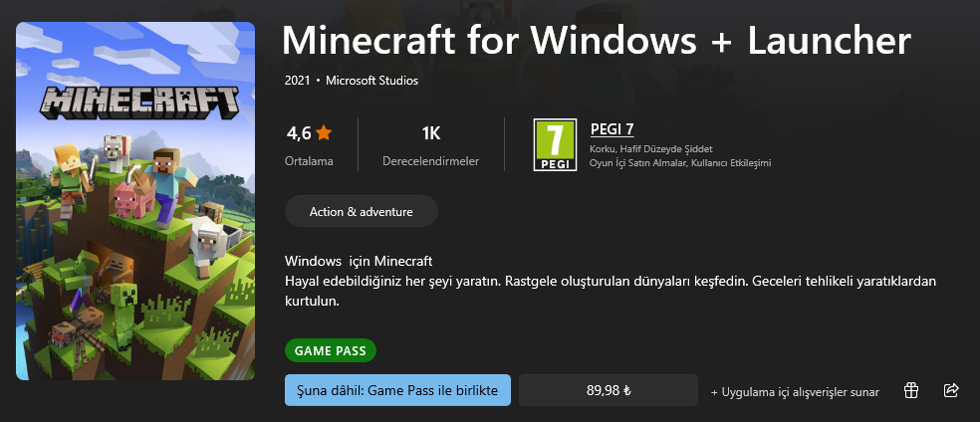Screen dimensions: 980x422
Task: Click the 'Uygulama içi alışverişler sunar' notice
Action: pyautogui.click(x=795, y=392)
